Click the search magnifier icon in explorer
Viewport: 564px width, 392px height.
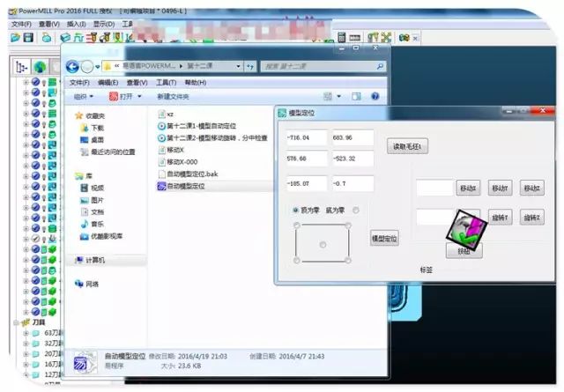(380, 66)
